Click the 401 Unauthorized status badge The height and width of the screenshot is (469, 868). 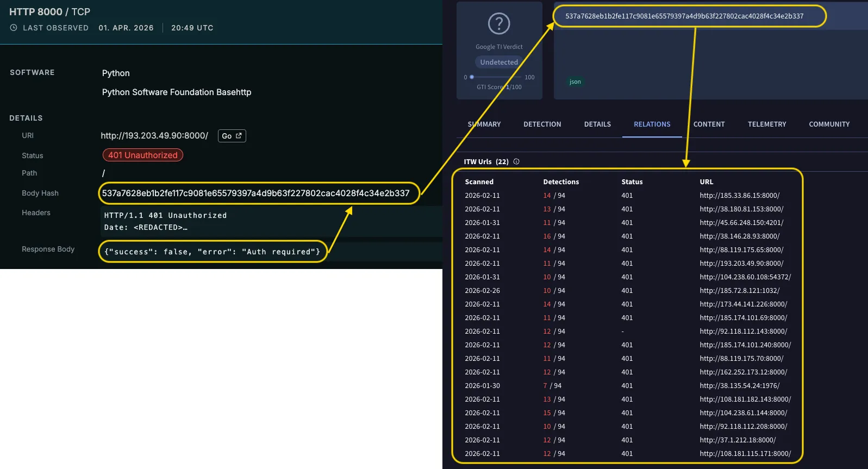pos(143,155)
